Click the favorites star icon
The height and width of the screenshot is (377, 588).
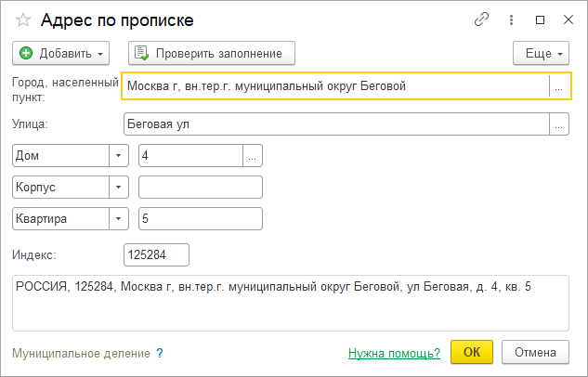coord(22,19)
